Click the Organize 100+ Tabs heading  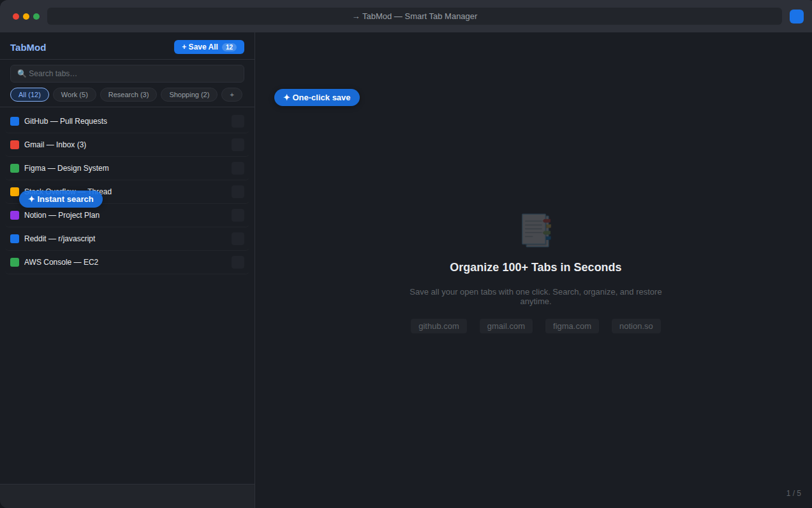pyautogui.click(x=535, y=267)
